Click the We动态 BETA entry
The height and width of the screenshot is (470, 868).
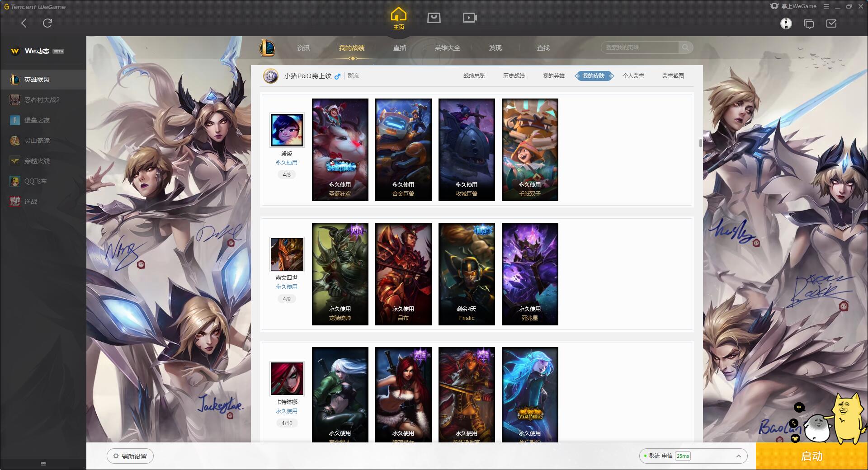pyautogui.click(x=38, y=51)
